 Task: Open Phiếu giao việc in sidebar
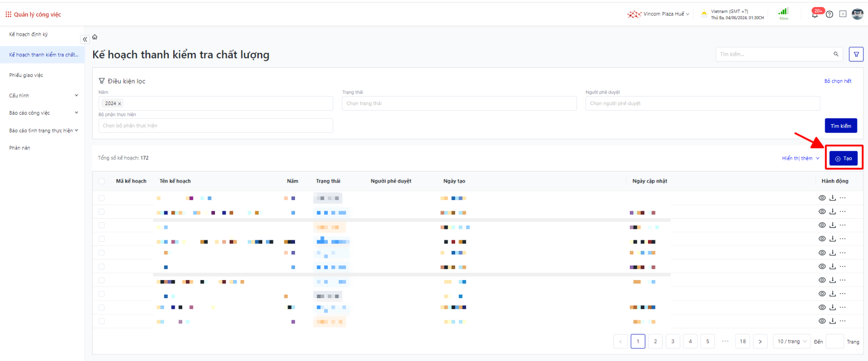click(x=26, y=75)
